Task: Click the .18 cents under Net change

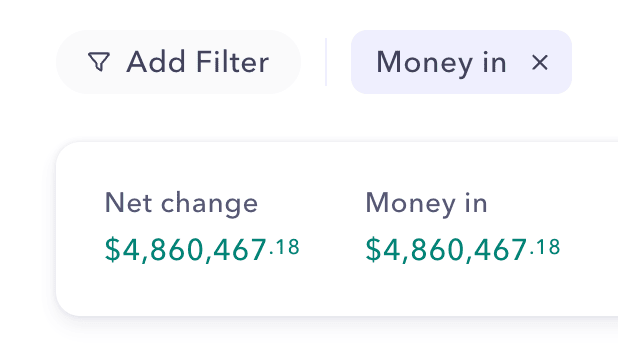Action: [284, 248]
